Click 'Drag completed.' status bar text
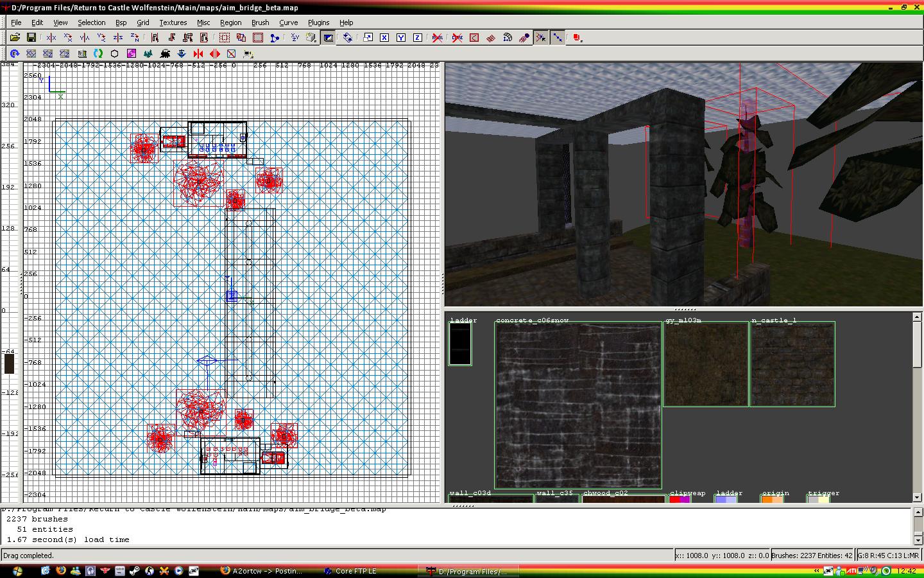This screenshot has width=924, height=578. point(29,556)
